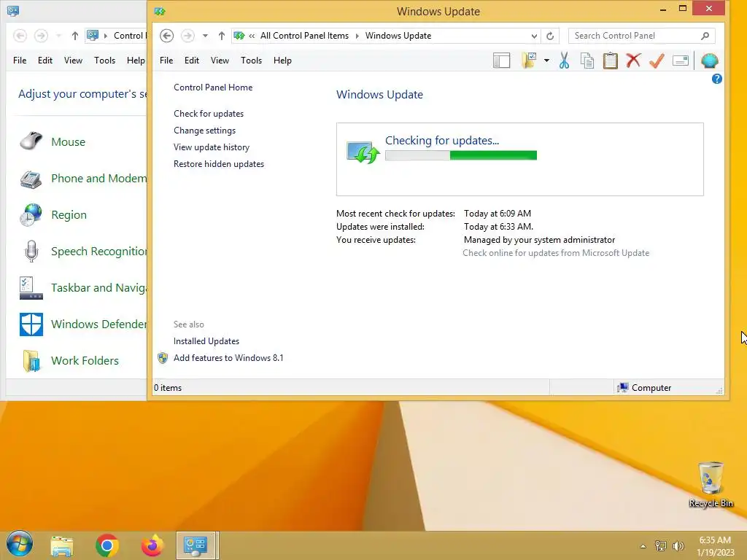Click the Rename toolbar icon
This screenshot has height=560, width=747.
pos(681,61)
